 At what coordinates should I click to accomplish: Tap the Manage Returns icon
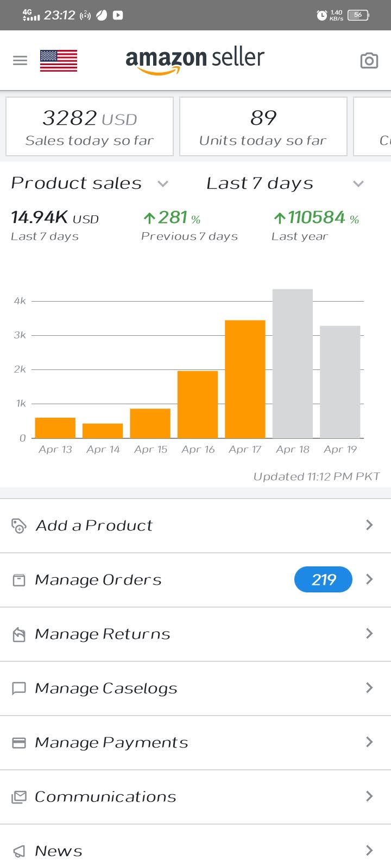point(19,634)
